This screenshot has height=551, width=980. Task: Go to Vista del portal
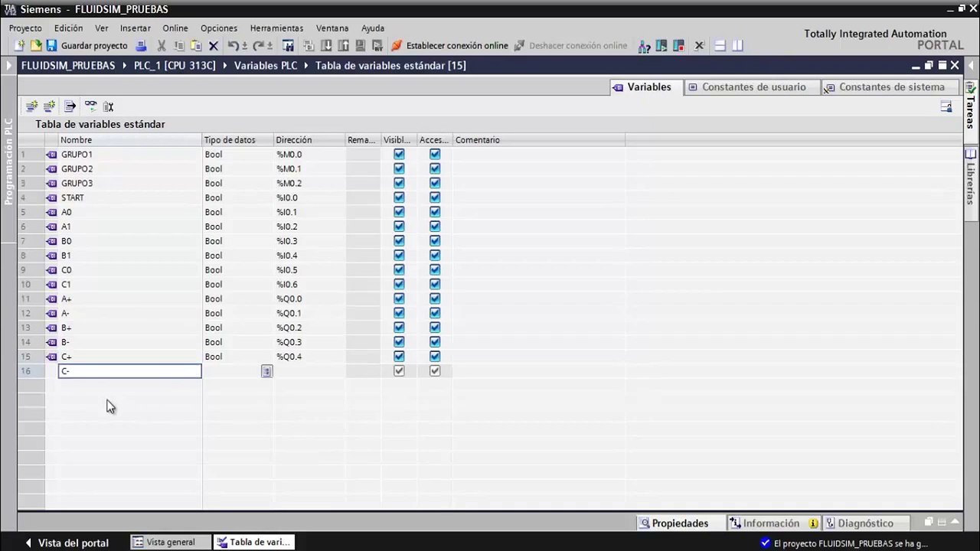[x=66, y=543]
